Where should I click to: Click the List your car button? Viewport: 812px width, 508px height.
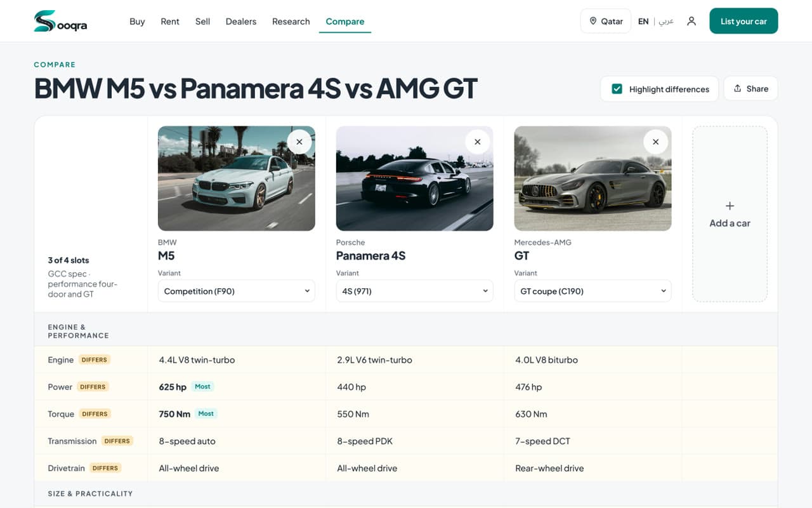point(743,21)
